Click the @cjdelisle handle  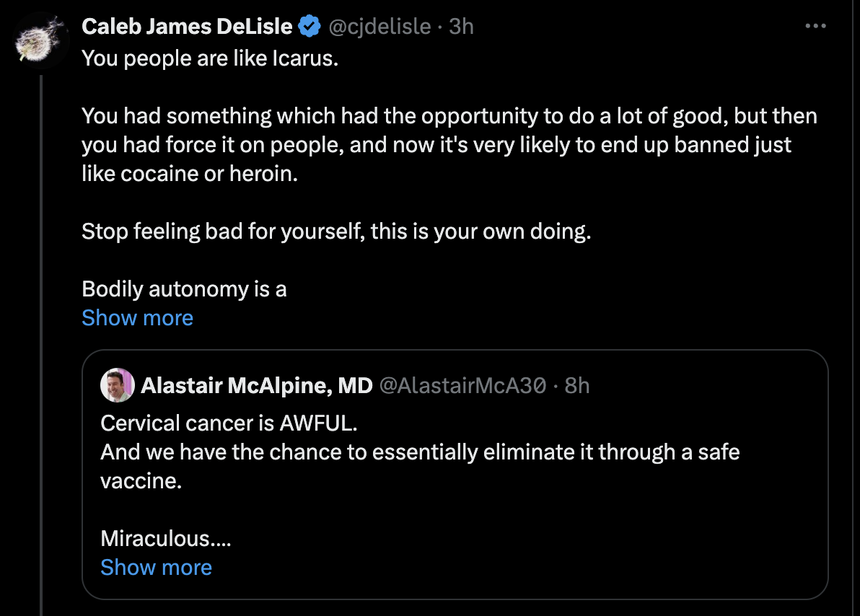[x=380, y=27]
